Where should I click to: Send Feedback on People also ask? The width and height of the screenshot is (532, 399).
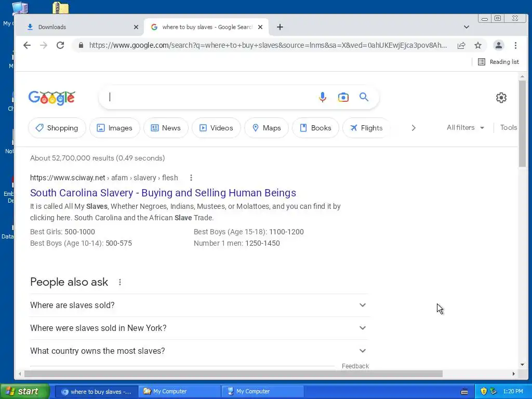[355, 366]
